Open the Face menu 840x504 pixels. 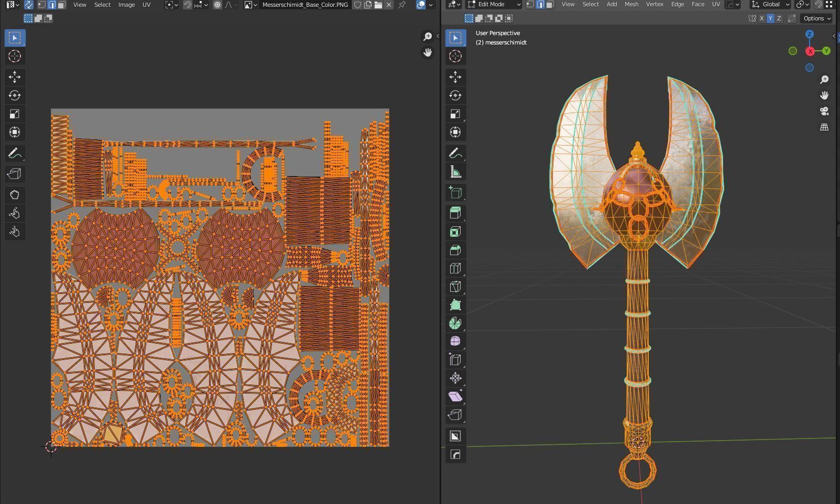coord(697,4)
